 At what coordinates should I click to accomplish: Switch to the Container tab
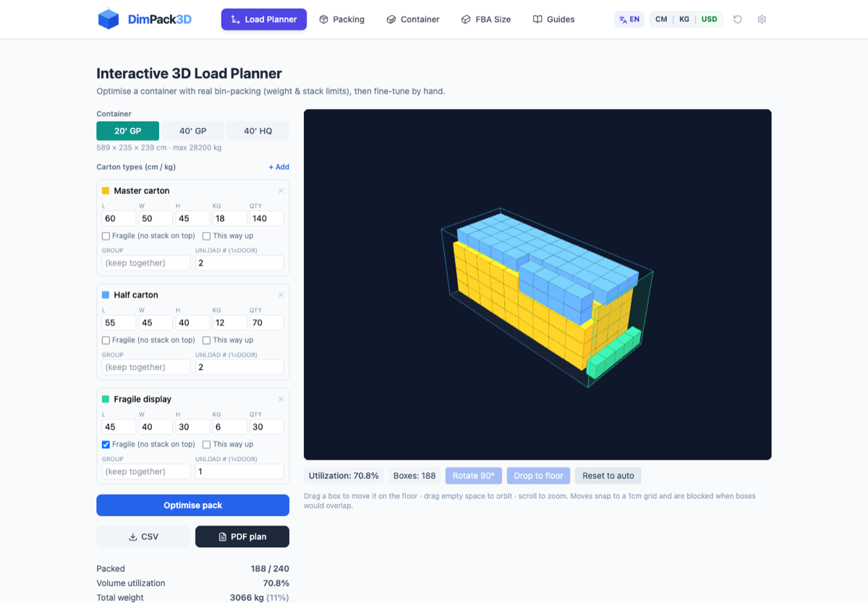(412, 20)
